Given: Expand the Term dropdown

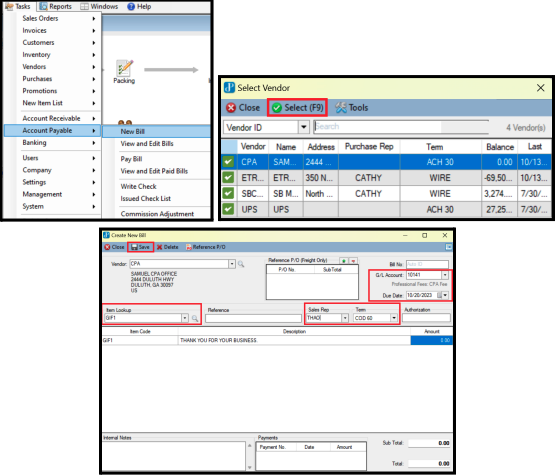Looking at the screenshot, I should tap(394, 318).
